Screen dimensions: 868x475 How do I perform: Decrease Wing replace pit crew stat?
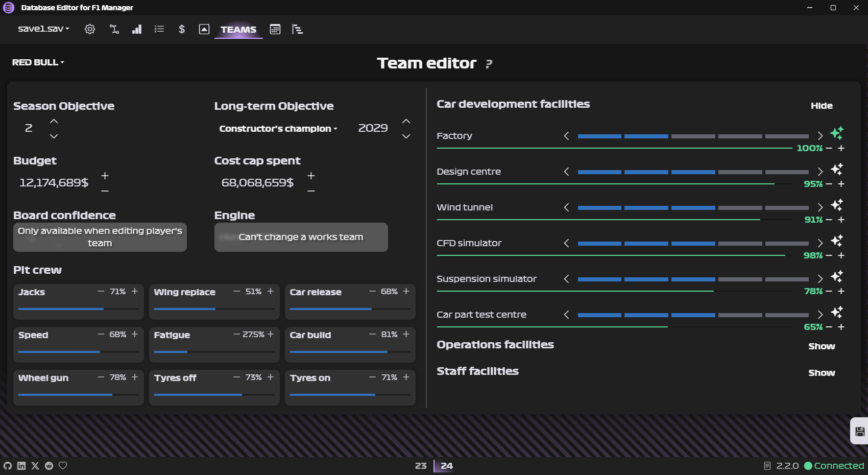coord(237,291)
